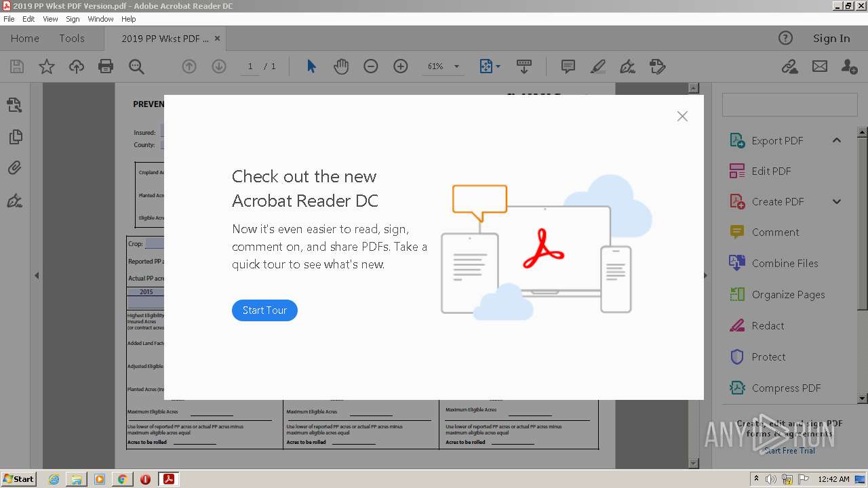Collapse the Export PDF section
The image size is (868, 488).
pyautogui.click(x=836, y=140)
